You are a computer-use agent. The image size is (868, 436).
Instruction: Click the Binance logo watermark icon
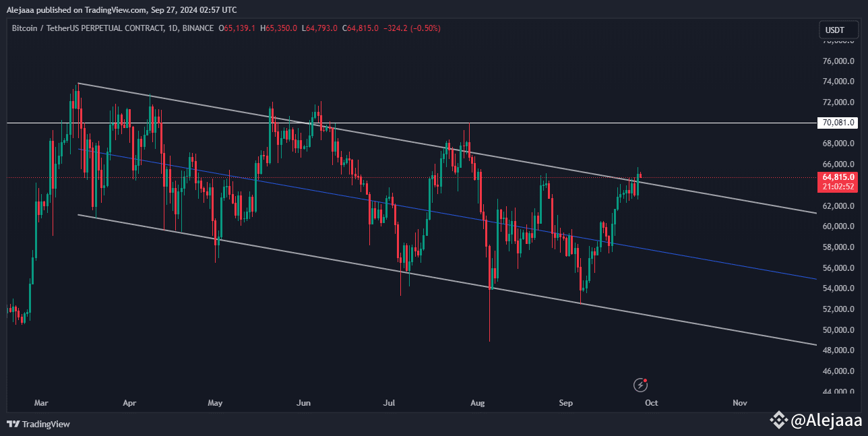(x=778, y=421)
